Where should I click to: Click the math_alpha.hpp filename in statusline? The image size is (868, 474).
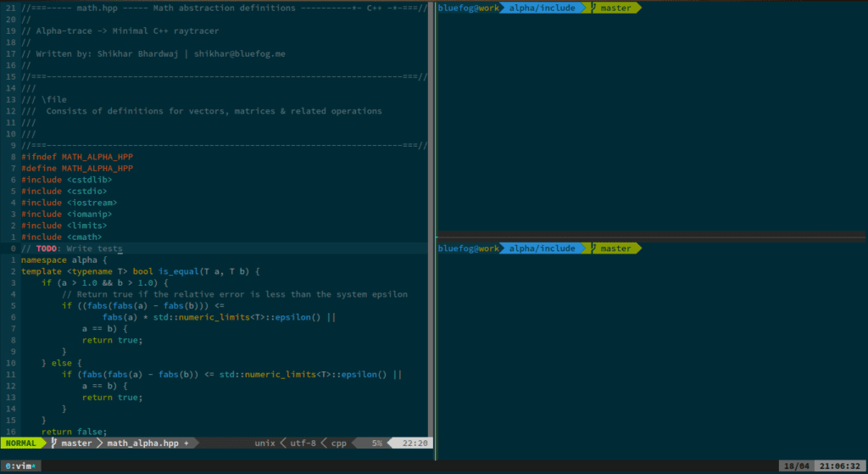pyautogui.click(x=141, y=443)
